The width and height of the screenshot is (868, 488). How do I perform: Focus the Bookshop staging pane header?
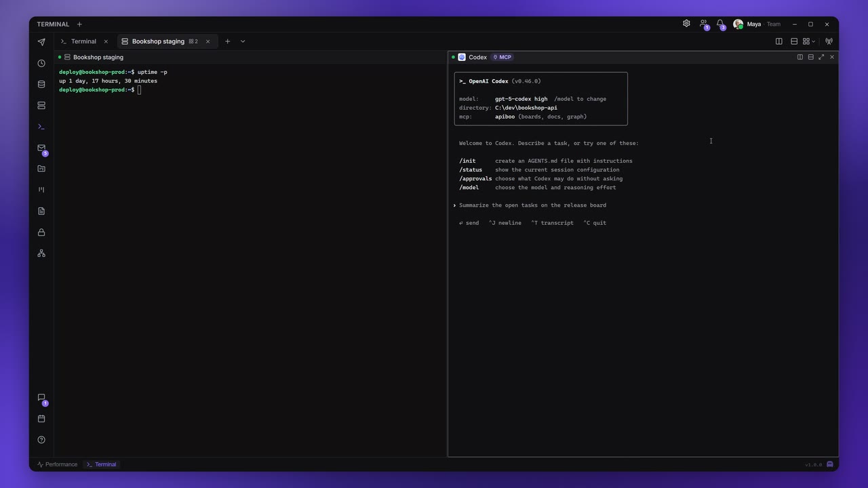(250, 57)
